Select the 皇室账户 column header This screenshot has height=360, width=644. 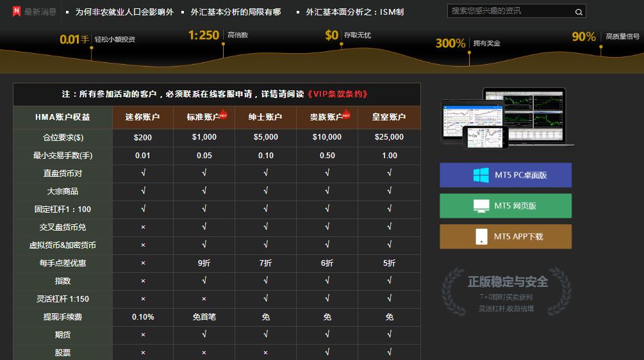pos(390,117)
